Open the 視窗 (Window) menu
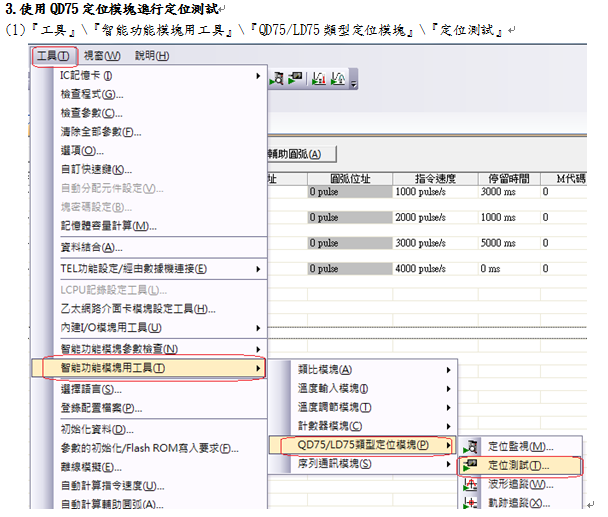 (x=102, y=56)
